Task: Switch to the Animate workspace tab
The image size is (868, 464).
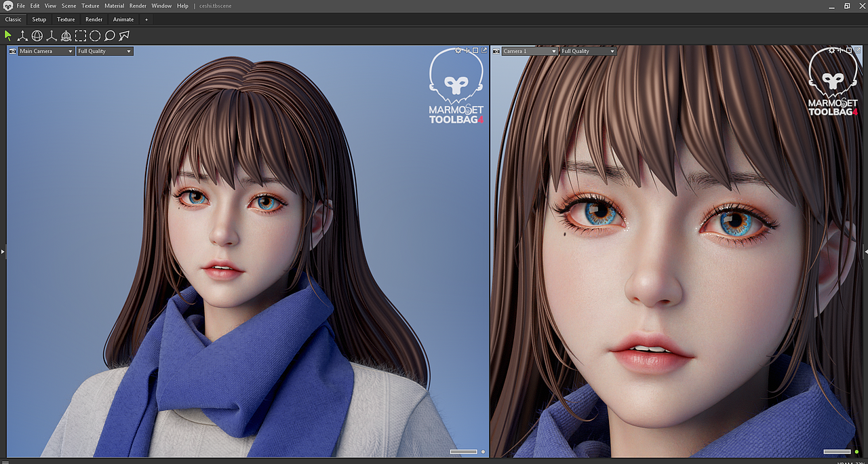Action: (x=123, y=20)
